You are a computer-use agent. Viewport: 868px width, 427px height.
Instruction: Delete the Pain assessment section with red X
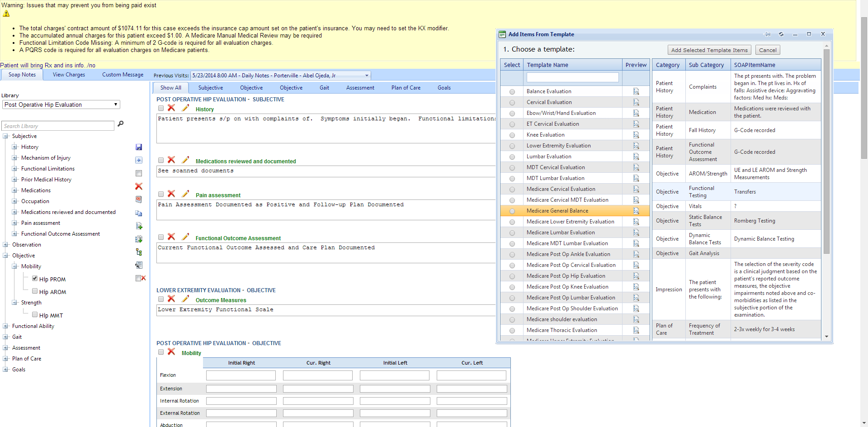(x=171, y=194)
